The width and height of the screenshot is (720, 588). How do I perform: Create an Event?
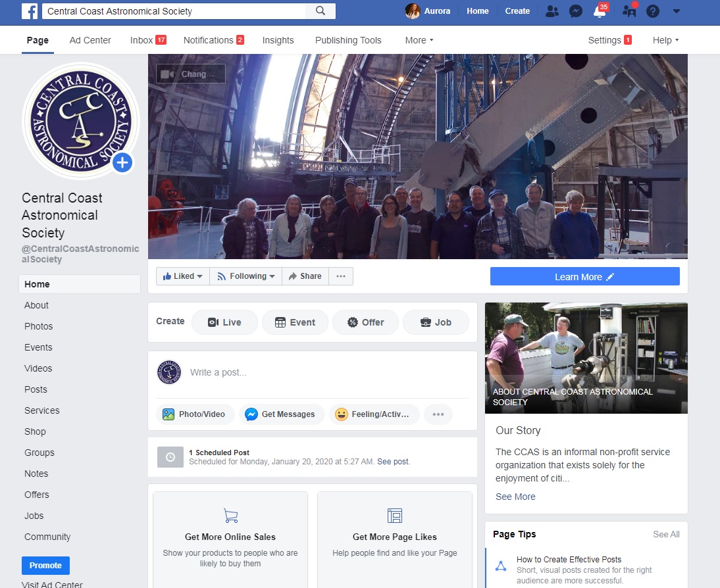click(x=296, y=322)
